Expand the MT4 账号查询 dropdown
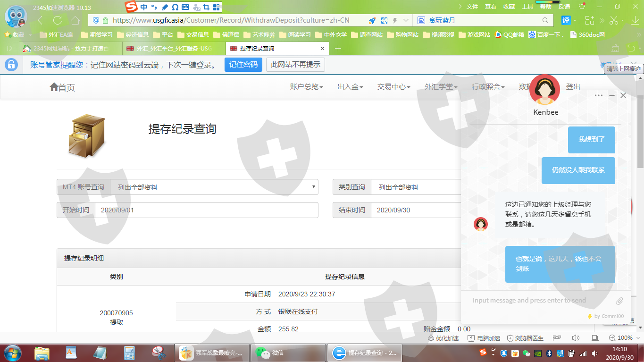Image resolution: width=644 pixels, height=362 pixels. (214, 187)
